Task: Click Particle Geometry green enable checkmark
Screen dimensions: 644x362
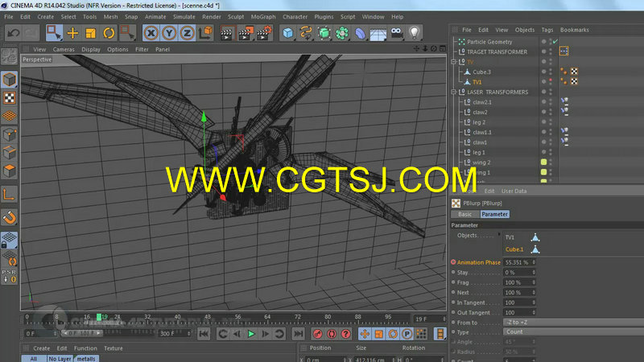Action: pos(555,42)
